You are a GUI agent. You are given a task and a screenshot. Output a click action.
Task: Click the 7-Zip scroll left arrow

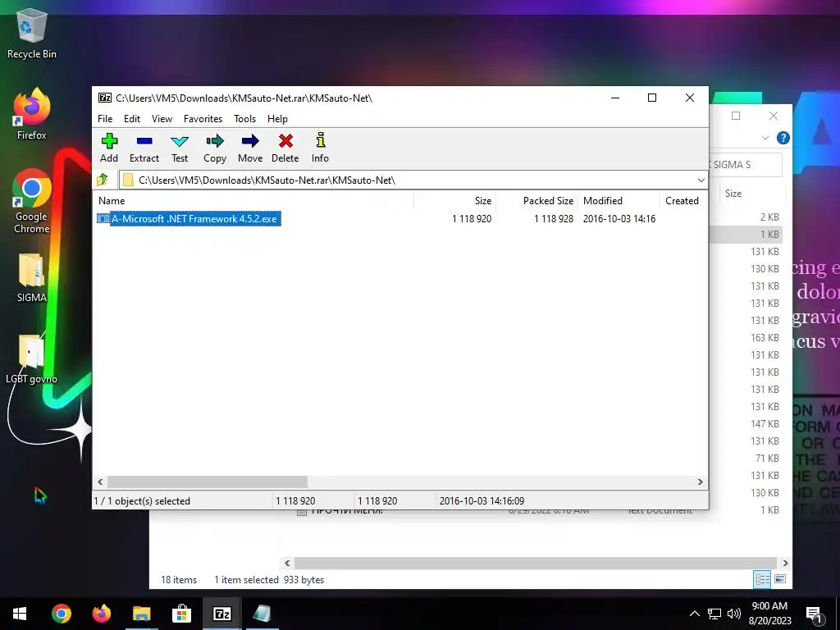[x=100, y=482]
